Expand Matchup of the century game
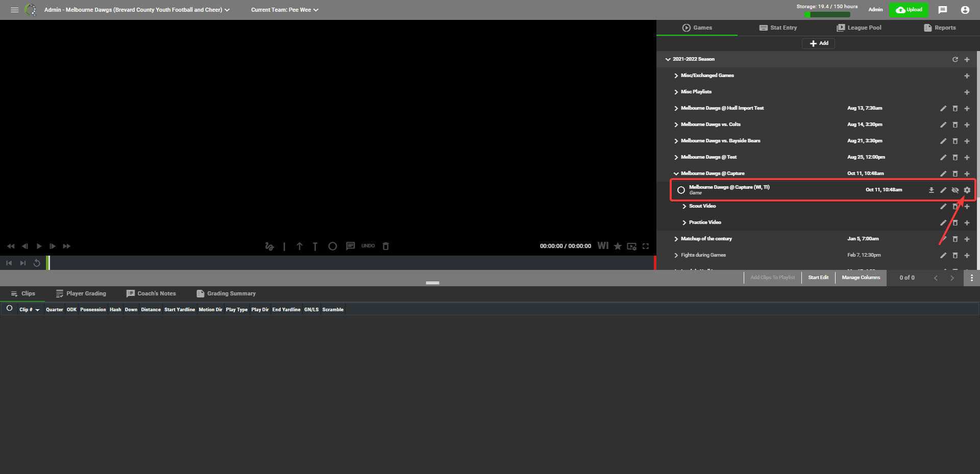Viewport: 980px width, 474px height. (676, 239)
